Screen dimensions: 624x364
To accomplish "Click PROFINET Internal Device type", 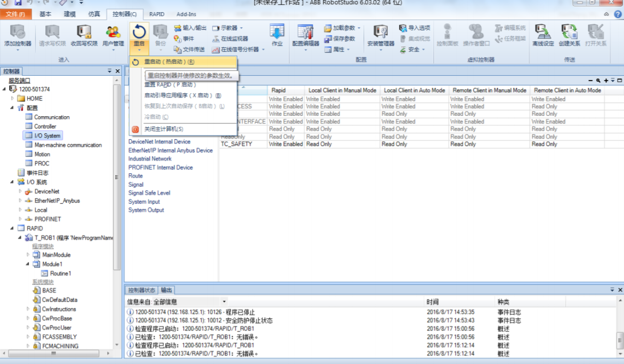I will pos(160,167).
